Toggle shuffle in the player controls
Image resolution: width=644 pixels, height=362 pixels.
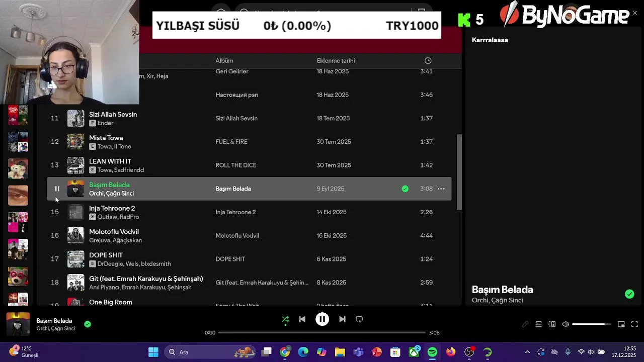[x=285, y=319]
